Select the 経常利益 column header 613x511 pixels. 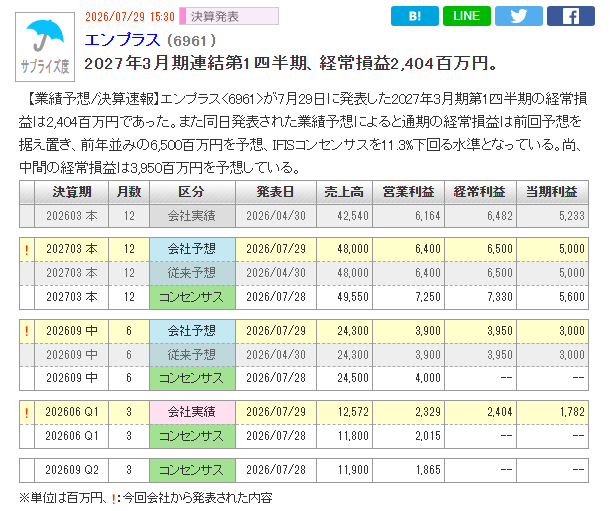pos(480,192)
